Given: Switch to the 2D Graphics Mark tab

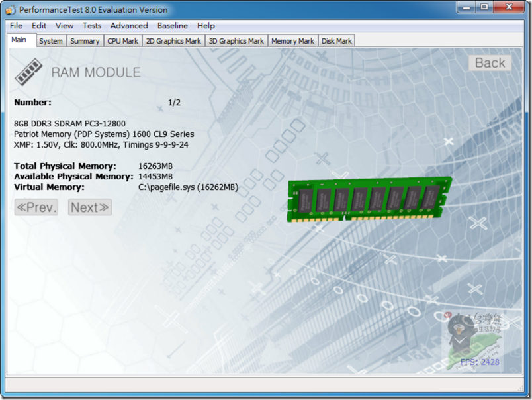Looking at the screenshot, I should coord(174,41).
